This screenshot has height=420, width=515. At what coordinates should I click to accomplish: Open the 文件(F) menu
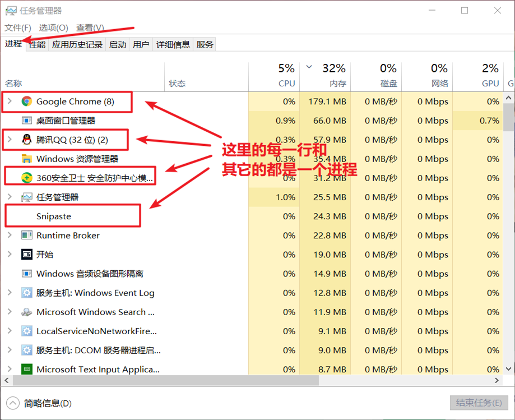tap(18, 28)
